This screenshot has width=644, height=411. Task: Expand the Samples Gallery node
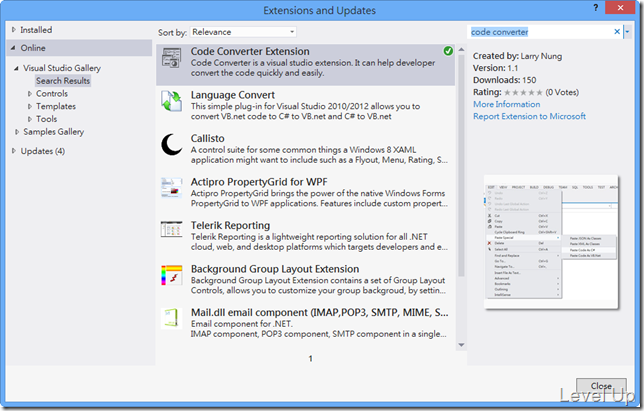tap(17, 132)
